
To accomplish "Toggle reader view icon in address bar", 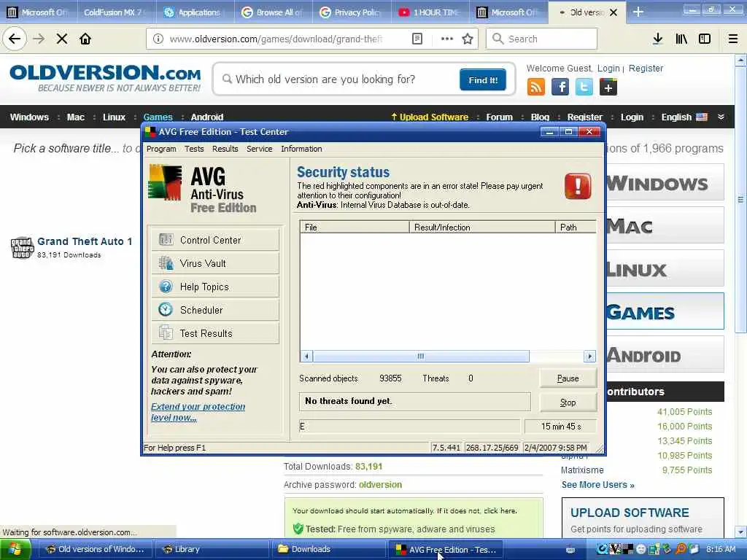I will click(x=417, y=39).
